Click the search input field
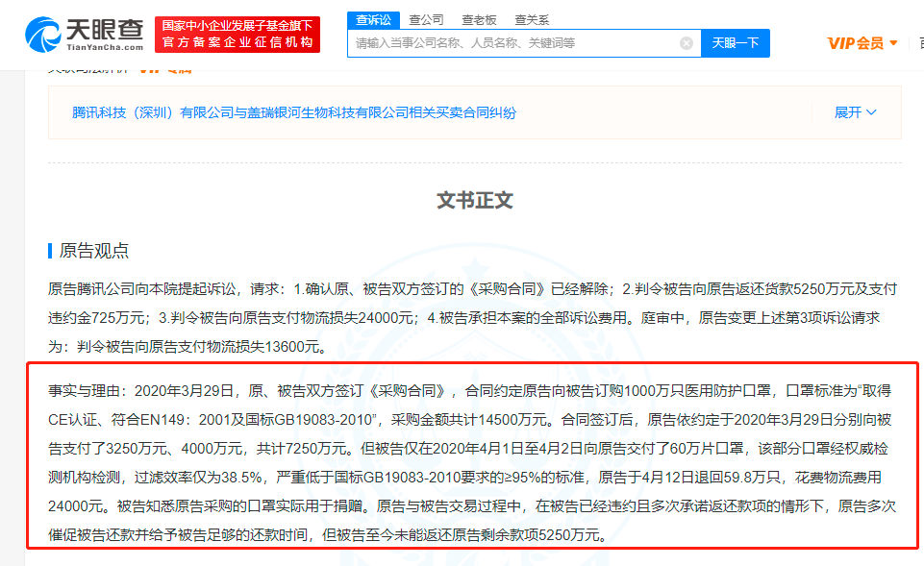Image resolution: width=924 pixels, height=566 pixels. coord(514,43)
